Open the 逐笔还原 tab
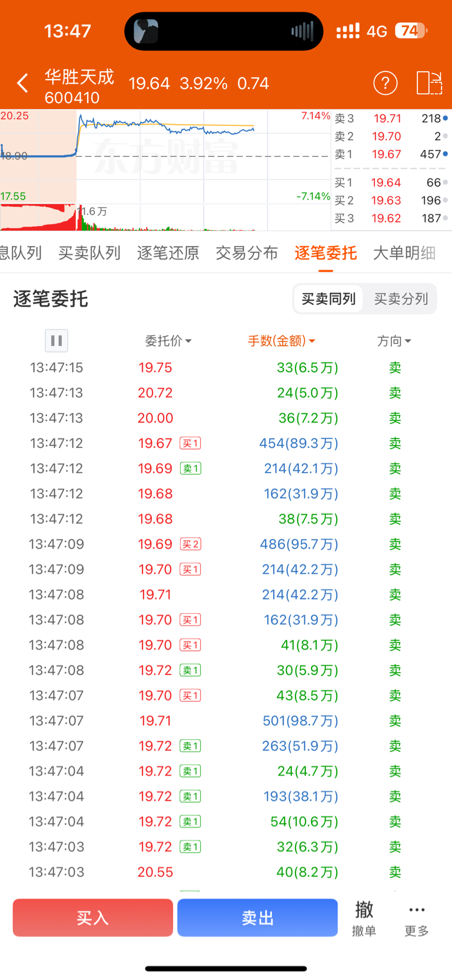The width and height of the screenshot is (452, 980). click(168, 253)
